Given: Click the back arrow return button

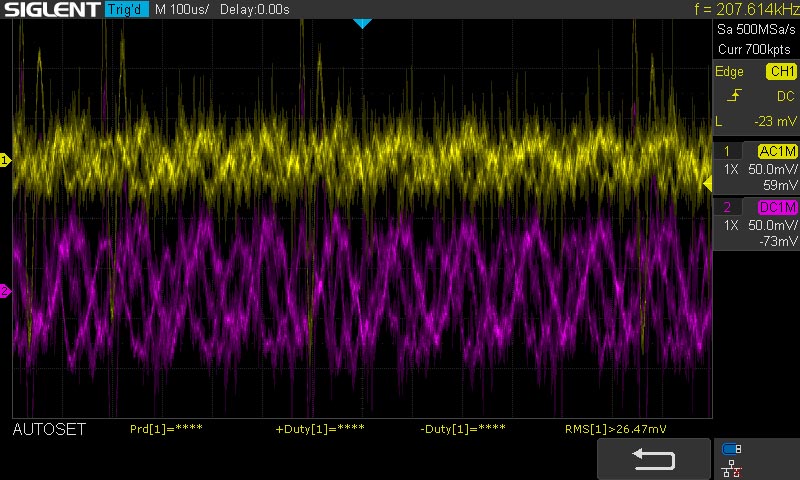Looking at the screenshot, I should click(x=654, y=459).
